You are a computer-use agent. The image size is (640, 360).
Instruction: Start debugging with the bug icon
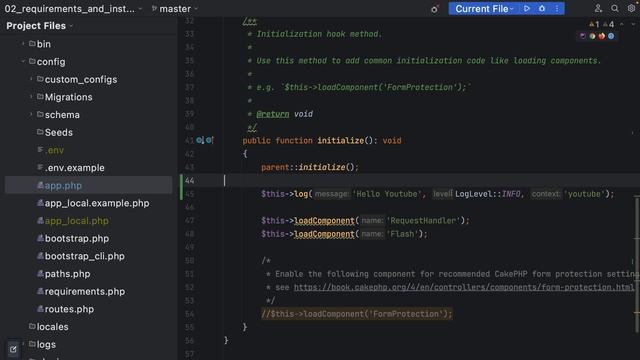[x=542, y=9]
